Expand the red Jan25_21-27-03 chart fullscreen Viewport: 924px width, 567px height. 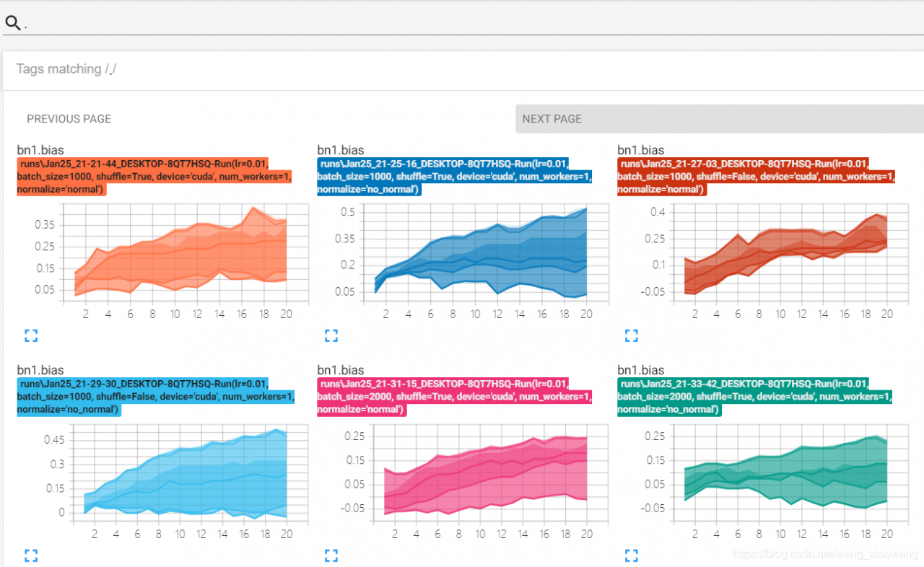(x=631, y=335)
